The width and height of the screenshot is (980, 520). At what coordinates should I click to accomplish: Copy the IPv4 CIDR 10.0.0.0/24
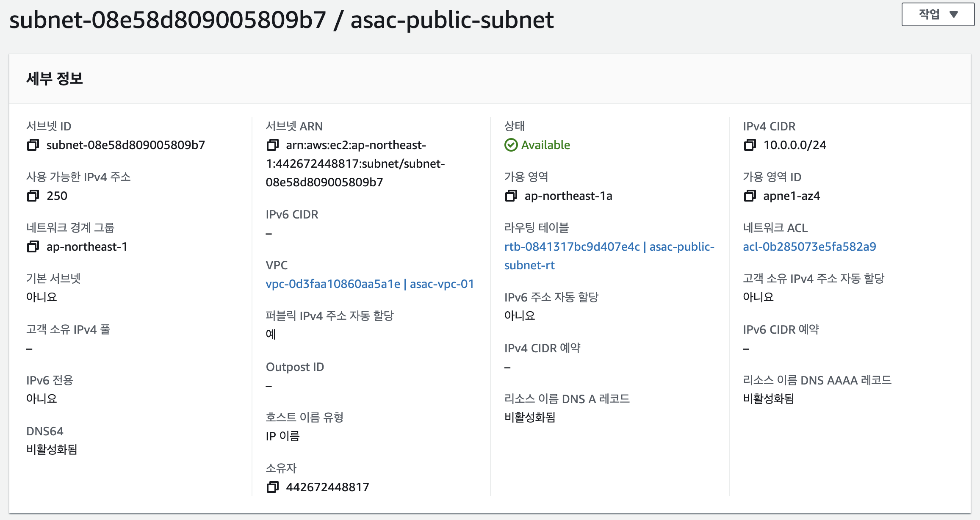click(750, 145)
